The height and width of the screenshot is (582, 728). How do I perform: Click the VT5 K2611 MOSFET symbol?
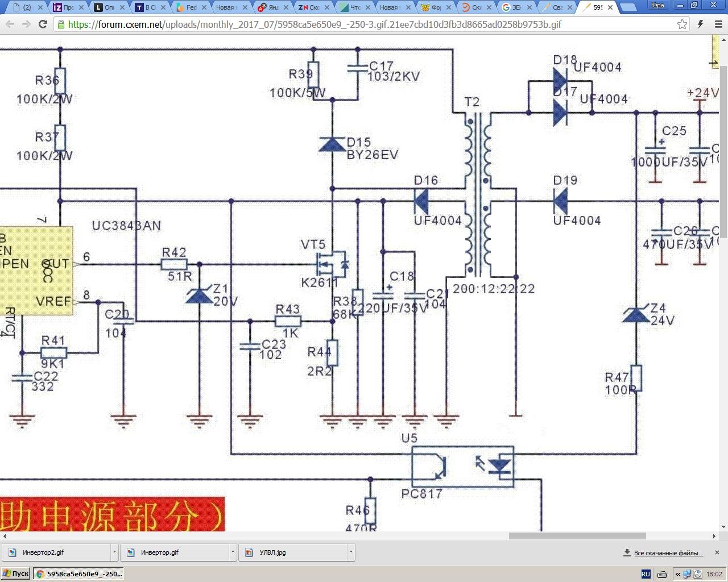click(x=332, y=264)
